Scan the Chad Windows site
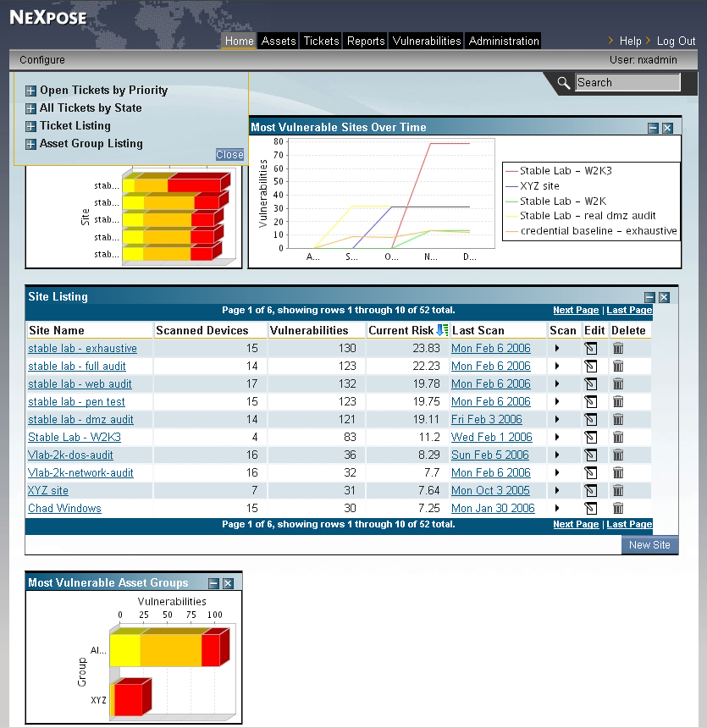Screen dimensions: 707x728 557,509
